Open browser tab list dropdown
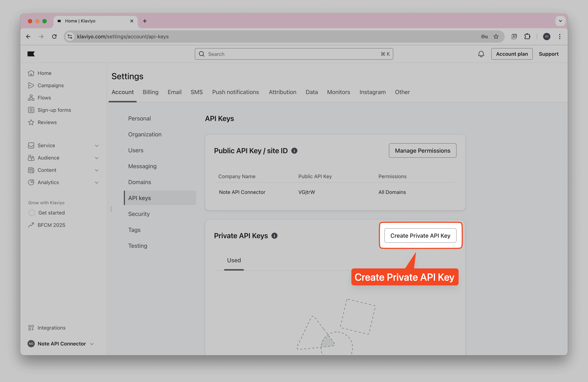Screen dimensions: 588x382 pos(560,21)
